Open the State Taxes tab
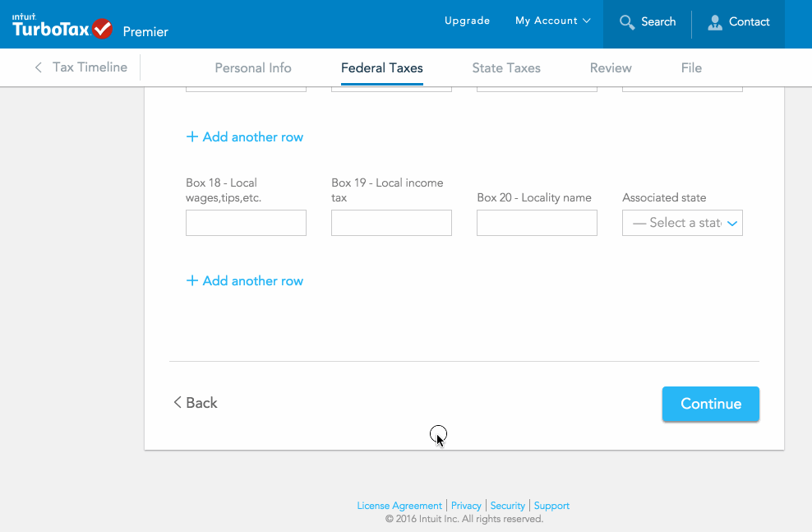The image size is (812, 532). pyautogui.click(x=506, y=68)
